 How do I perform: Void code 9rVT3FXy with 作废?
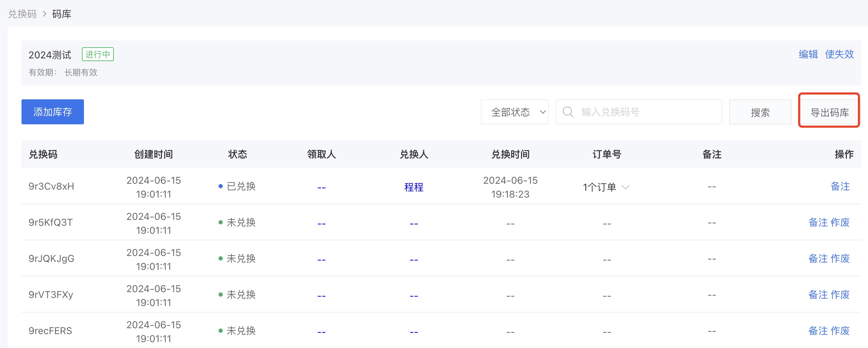tap(840, 295)
